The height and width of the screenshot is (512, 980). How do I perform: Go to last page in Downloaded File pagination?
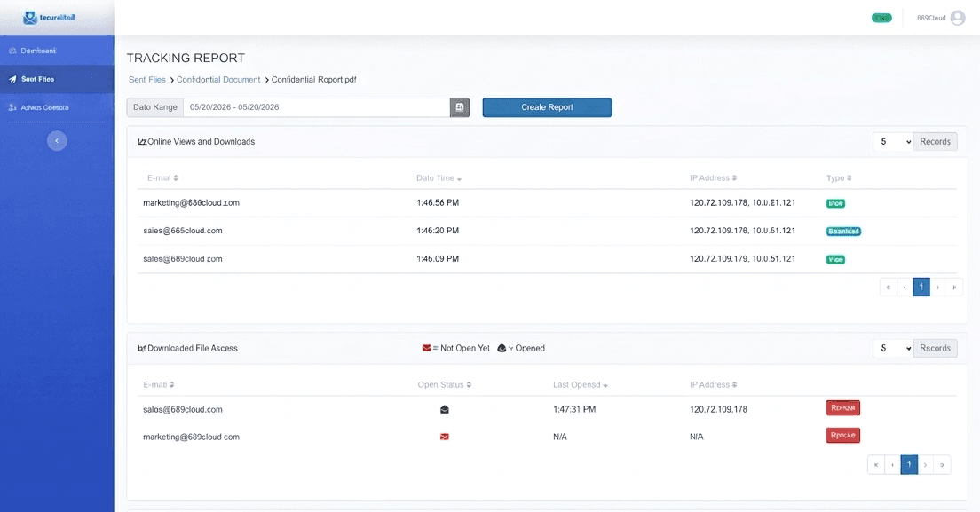pyautogui.click(x=942, y=465)
